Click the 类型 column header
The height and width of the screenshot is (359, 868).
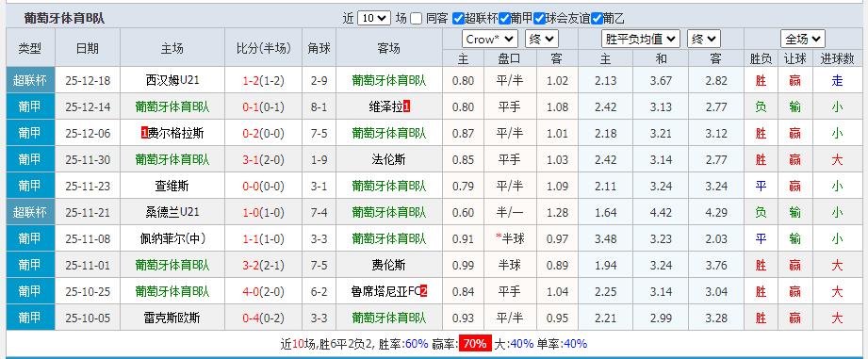pos(30,48)
